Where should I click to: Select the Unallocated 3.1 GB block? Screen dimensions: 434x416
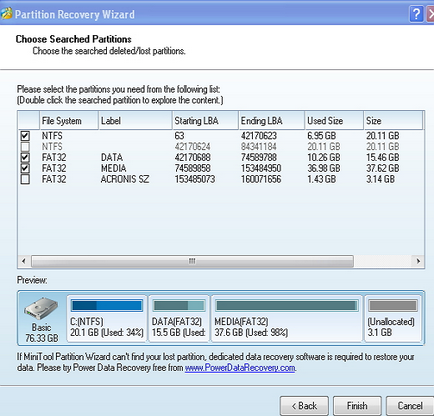[393, 318]
